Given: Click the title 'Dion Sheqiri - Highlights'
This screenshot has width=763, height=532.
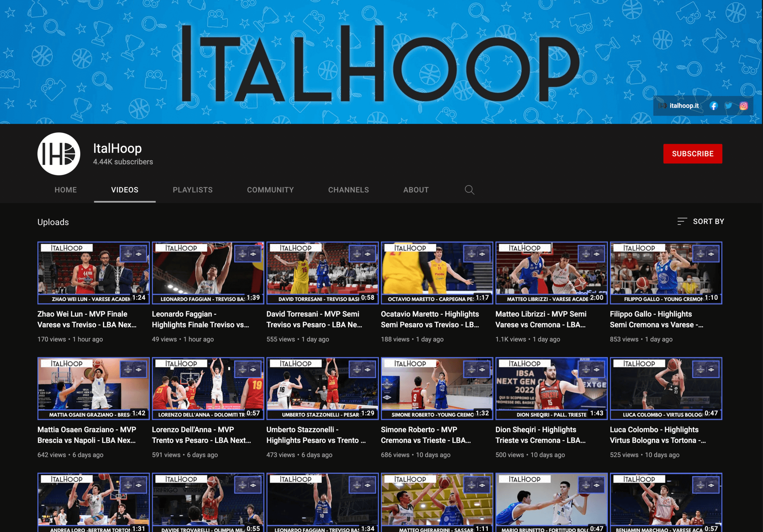Looking at the screenshot, I should pyautogui.click(x=540, y=435).
